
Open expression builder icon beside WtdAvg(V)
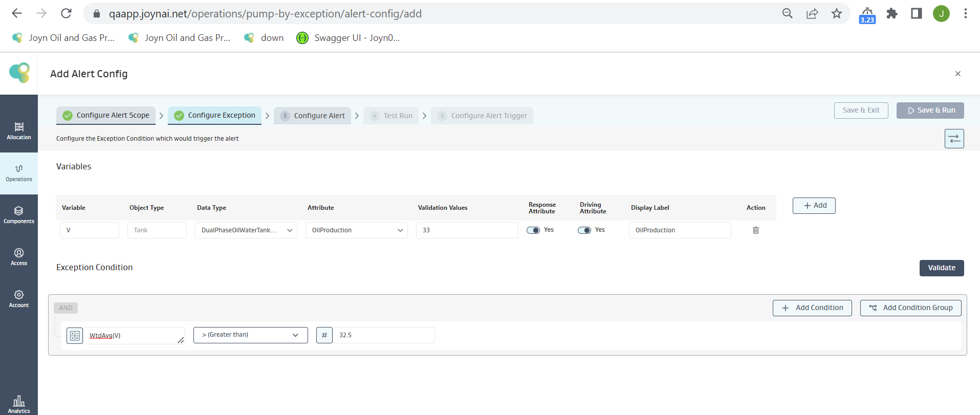point(75,336)
